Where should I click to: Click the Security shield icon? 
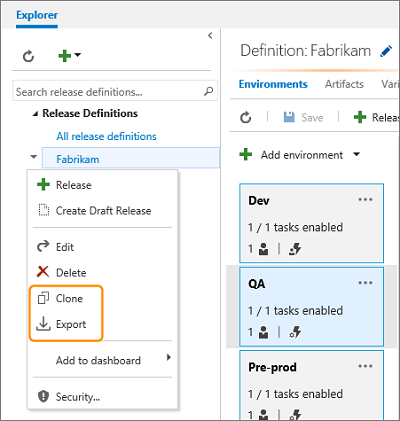pos(43,396)
